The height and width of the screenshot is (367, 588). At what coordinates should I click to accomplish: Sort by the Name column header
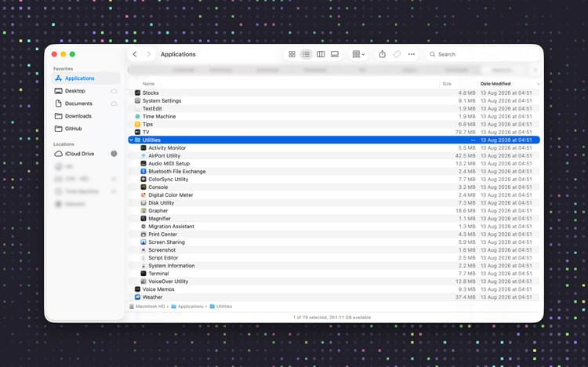coord(148,84)
